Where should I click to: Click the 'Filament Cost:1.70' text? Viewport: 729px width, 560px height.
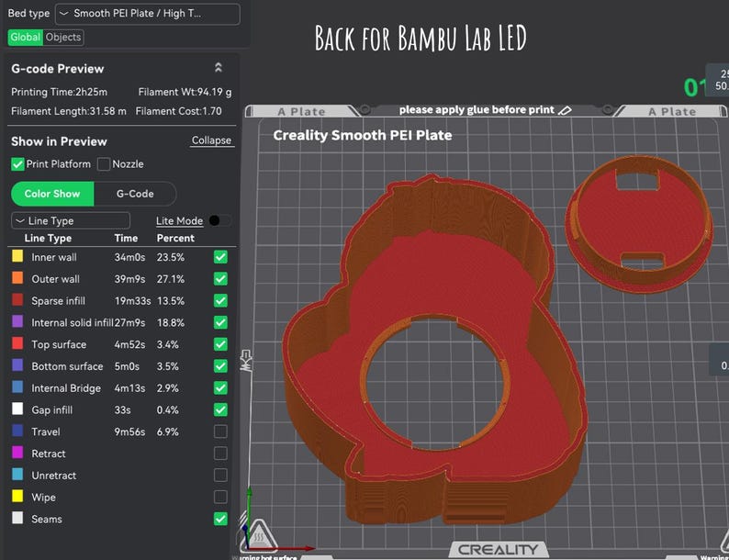tap(178, 111)
